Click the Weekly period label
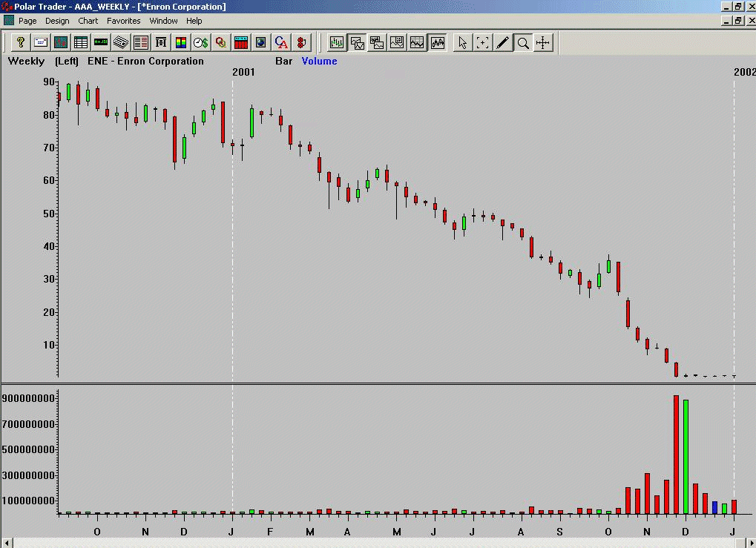The width and height of the screenshot is (756, 548). [x=26, y=62]
